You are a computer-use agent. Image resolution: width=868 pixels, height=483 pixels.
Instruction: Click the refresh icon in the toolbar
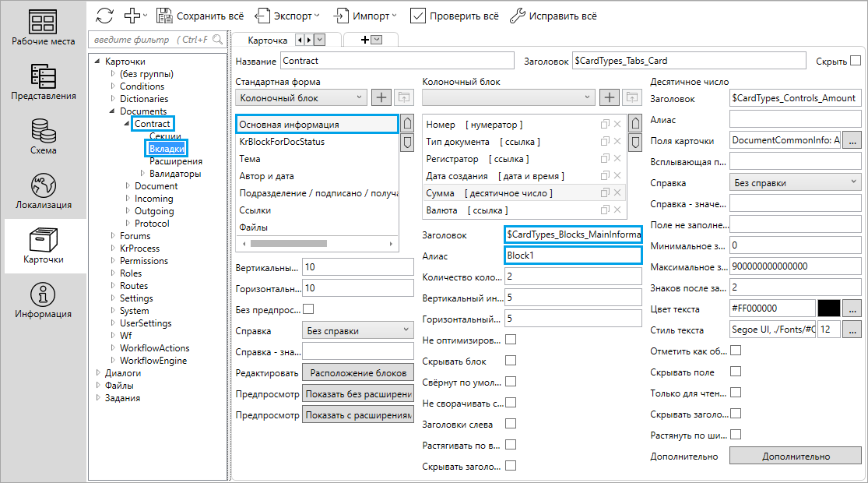point(104,15)
